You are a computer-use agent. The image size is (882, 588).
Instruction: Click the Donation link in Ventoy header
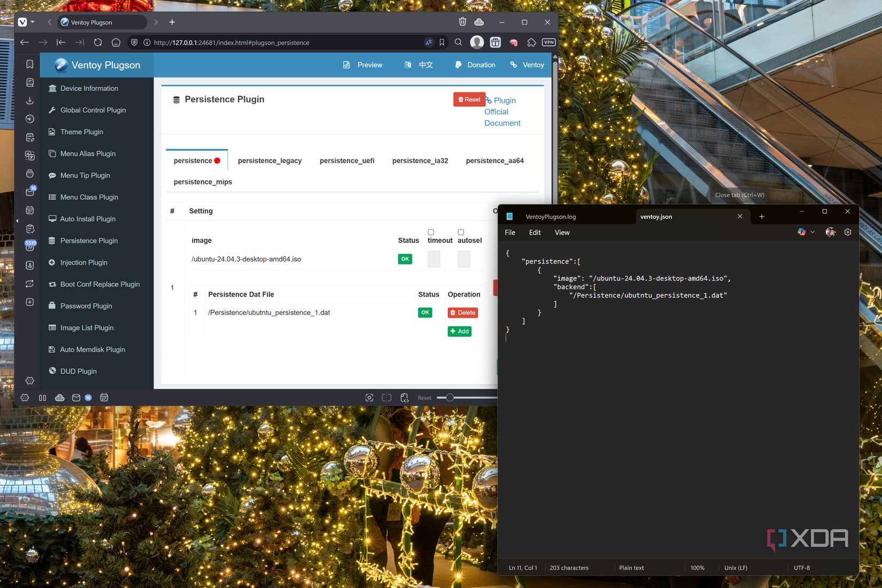point(475,65)
